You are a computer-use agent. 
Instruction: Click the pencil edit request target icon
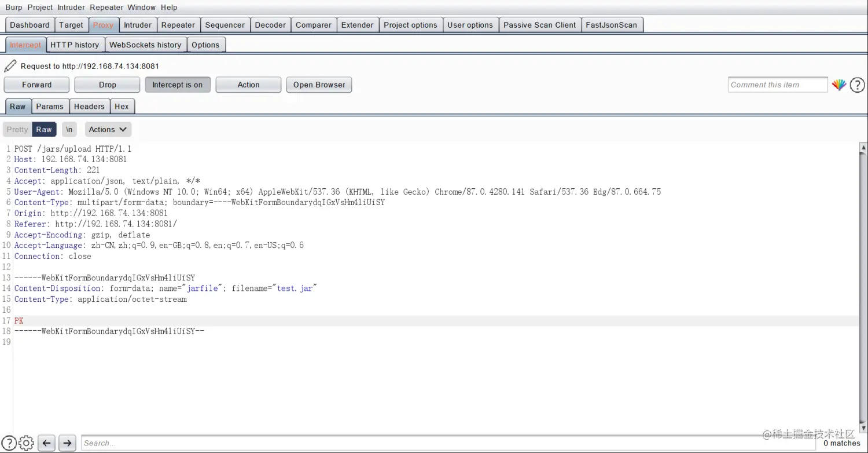tap(10, 66)
